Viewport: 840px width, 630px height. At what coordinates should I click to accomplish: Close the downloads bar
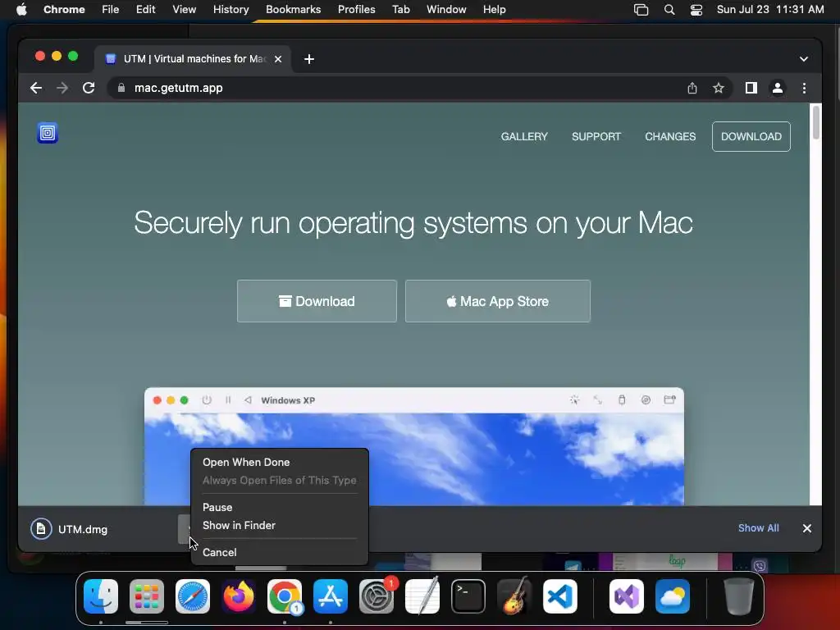[807, 528]
